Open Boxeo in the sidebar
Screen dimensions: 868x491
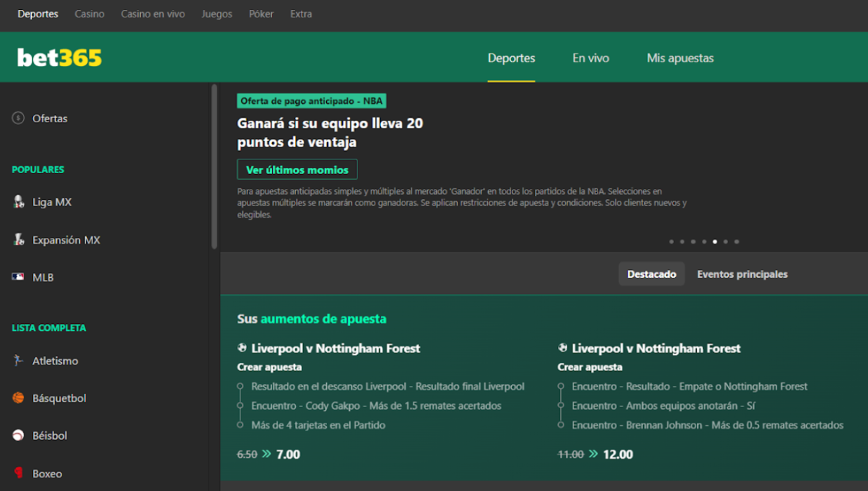click(x=47, y=473)
